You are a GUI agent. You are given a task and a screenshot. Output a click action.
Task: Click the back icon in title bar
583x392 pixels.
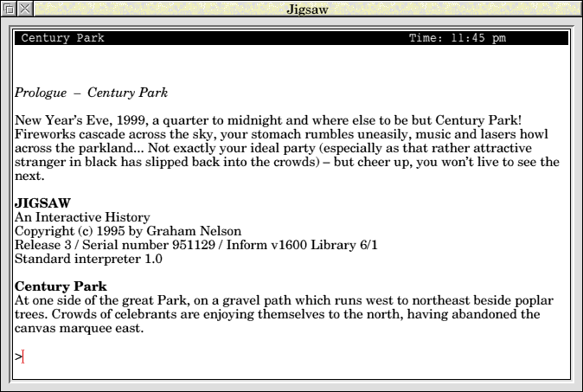[9, 9]
